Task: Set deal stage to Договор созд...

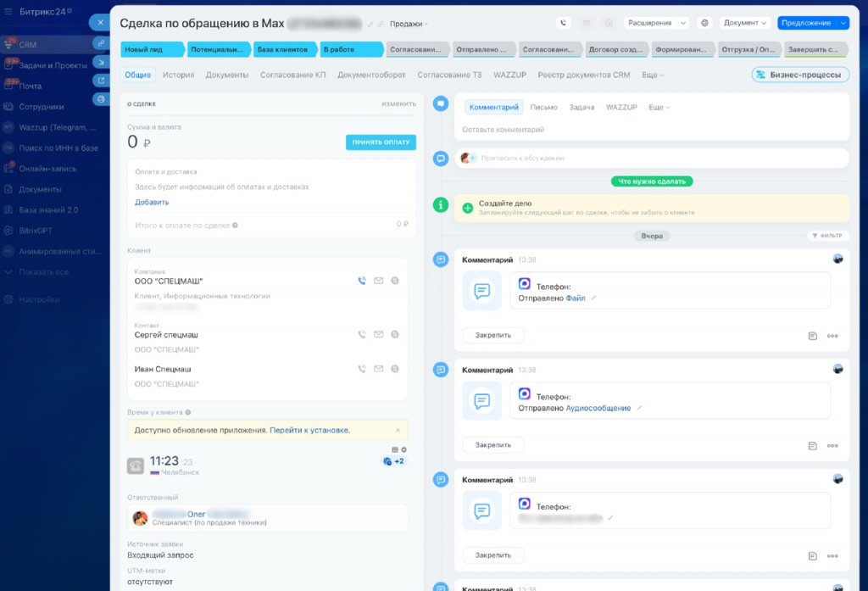Action: click(x=615, y=49)
